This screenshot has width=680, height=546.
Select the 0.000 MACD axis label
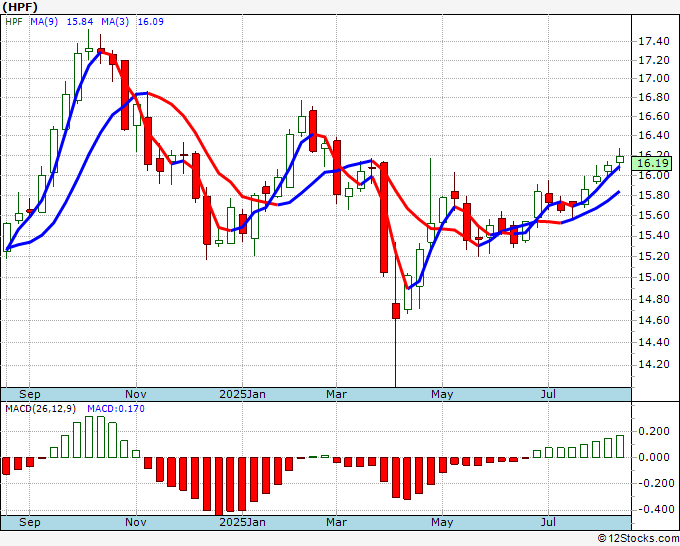point(654,457)
